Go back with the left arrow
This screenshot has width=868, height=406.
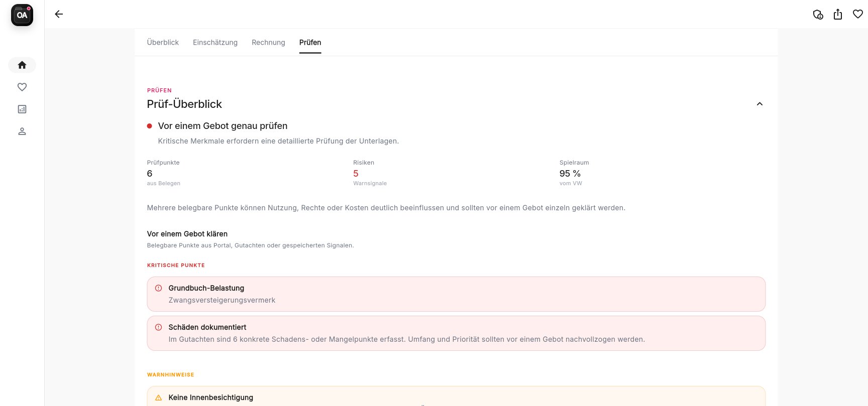59,14
